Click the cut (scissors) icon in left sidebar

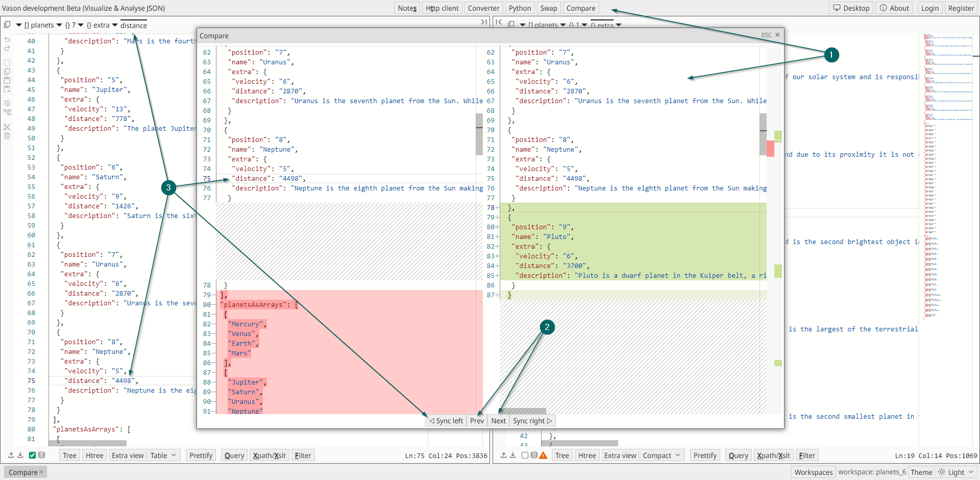click(x=7, y=127)
